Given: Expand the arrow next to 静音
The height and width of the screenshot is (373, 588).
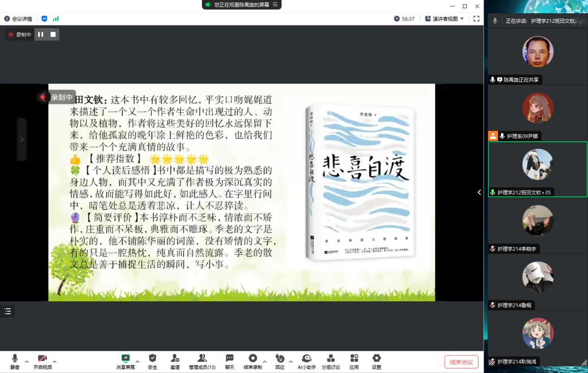Looking at the screenshot, I should pos(26,361).
